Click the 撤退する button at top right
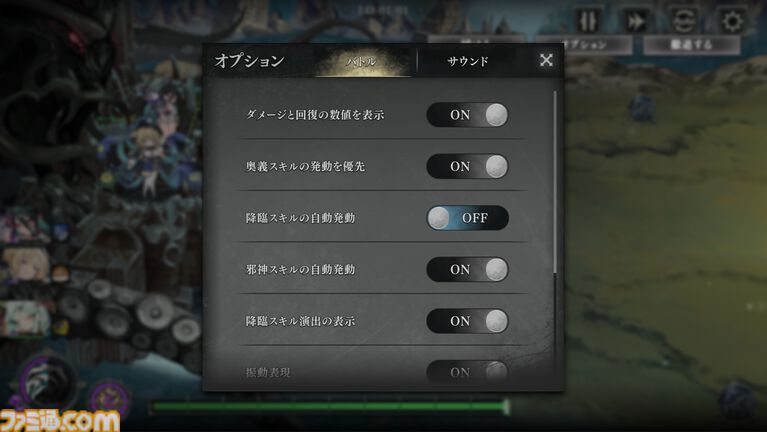The height and width of the screenshot is (432, 767). [691, 45]
